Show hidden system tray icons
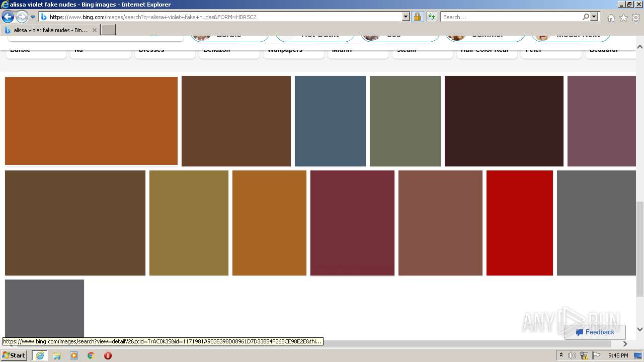This screenshot has width=644, height=362. point(561,355)
